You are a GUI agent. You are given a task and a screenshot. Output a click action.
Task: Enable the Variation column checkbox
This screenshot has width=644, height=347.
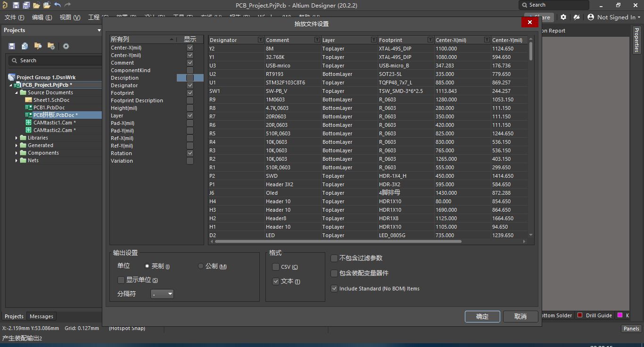tap(190, 161)
